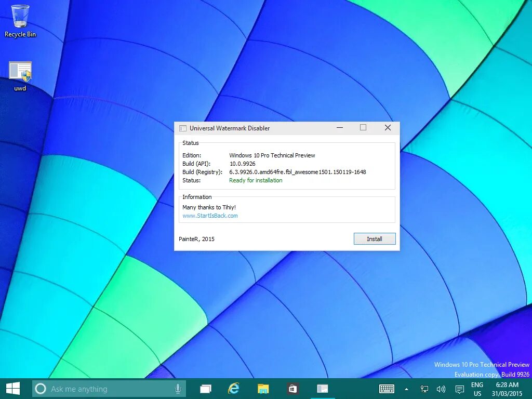Click the 'Windows 10 Pro Technical Preview' edition value
The width and height of the screenshot is (532, 399).
pos(272,155)
